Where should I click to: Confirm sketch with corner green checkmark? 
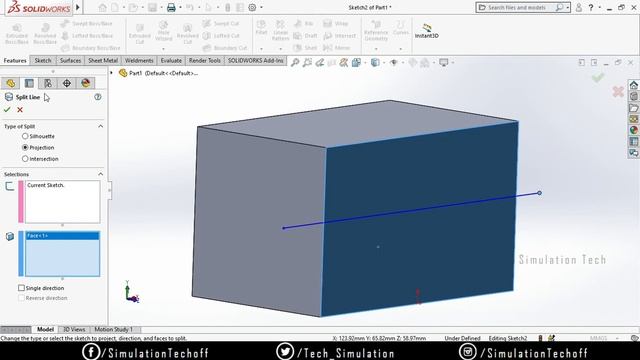(x=598, y=78)
